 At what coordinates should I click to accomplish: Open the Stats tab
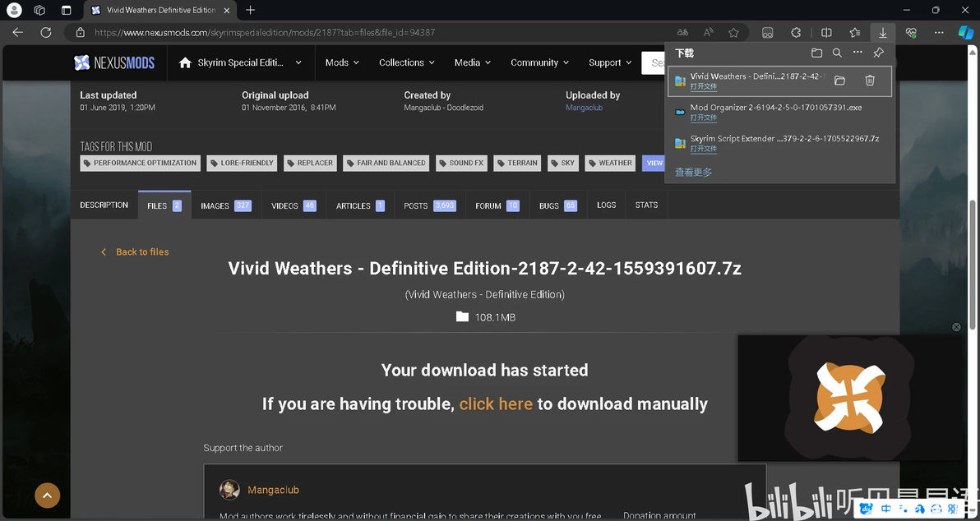coord(646,205)
